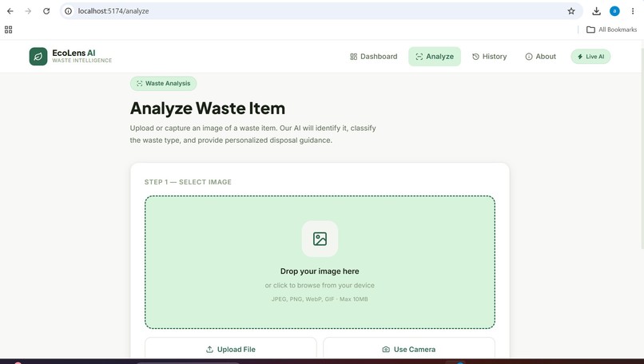Open the About page
This screenshot has height=364, width=644.
click(x=540, y=57)
